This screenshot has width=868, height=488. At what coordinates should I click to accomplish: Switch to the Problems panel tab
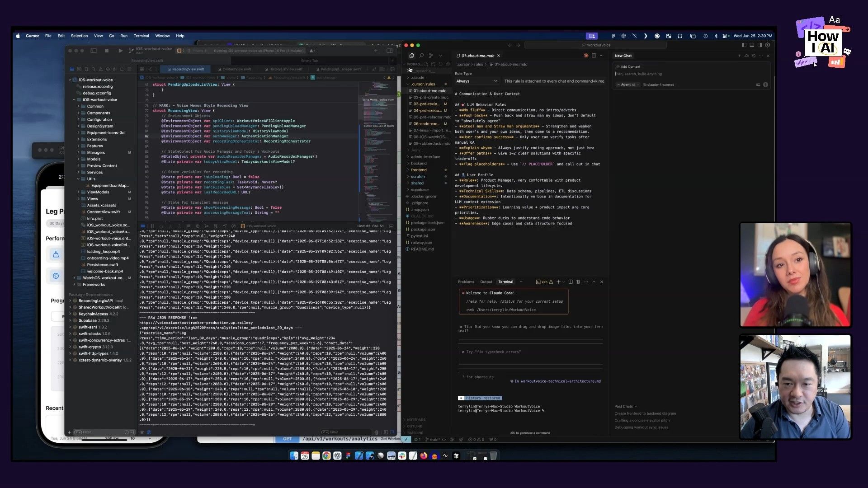(x=466, y=282)
